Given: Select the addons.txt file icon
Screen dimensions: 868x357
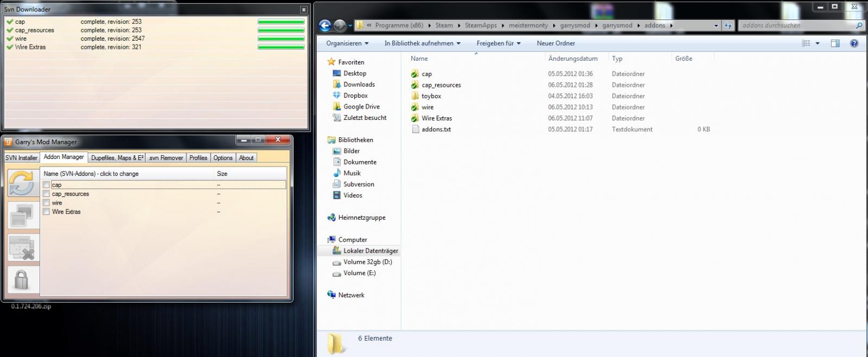Looking at the screenshot, I should pos(415,129).
